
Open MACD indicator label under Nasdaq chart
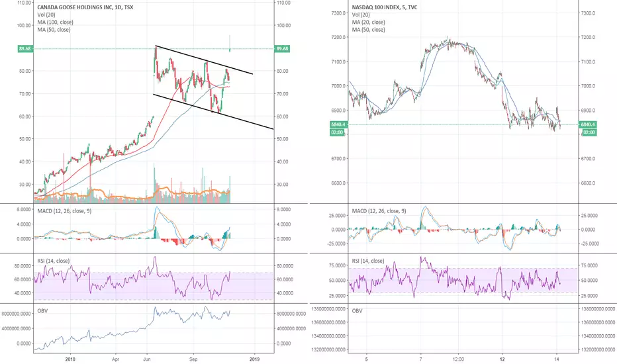(x=379, y=211)
